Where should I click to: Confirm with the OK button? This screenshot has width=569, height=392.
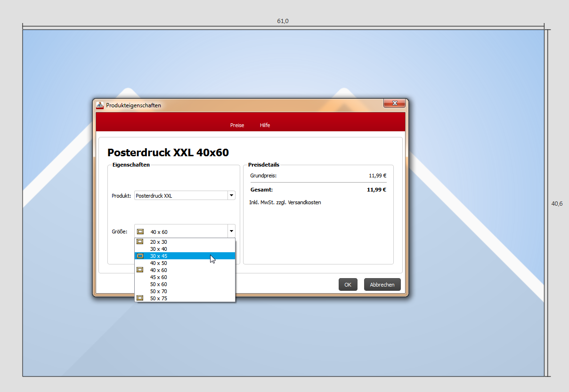pos(348,284)
